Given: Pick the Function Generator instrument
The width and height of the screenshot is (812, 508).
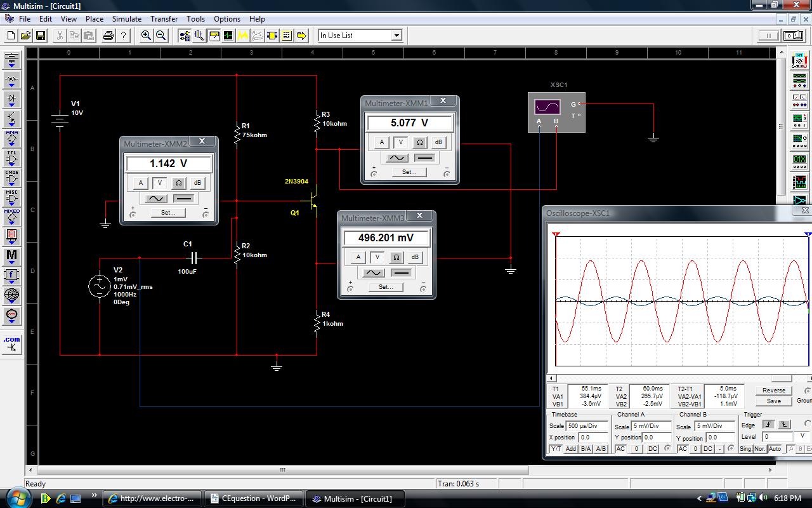Looking at the screenshot, I should point(799,80).
